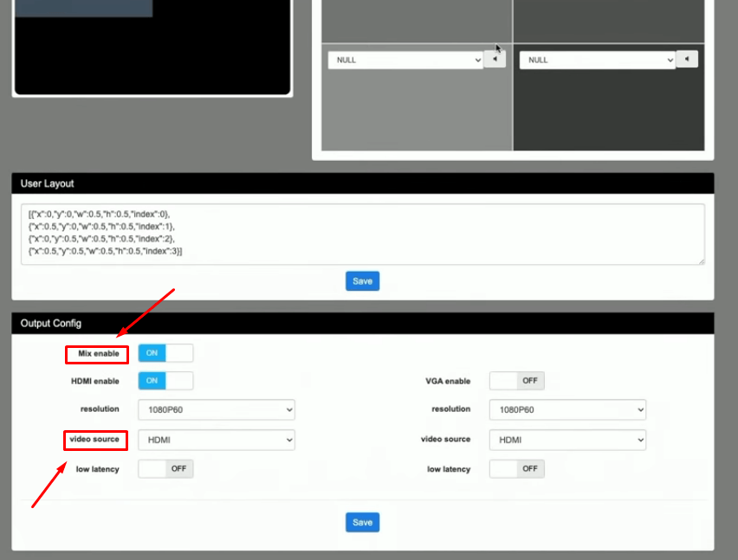Click inside the User Layout JSON text area
This screenshot has height=560, width=738.
362,234
